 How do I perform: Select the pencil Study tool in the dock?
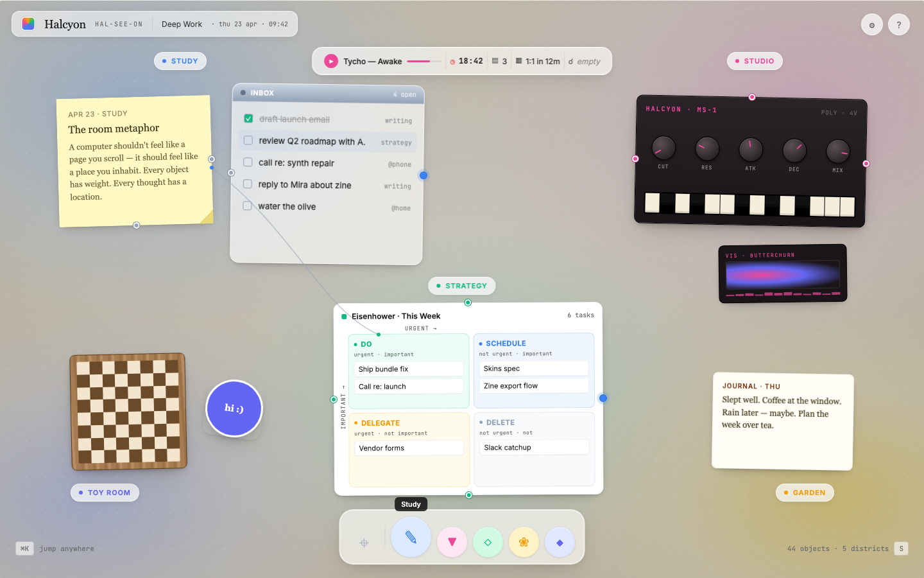411,538
